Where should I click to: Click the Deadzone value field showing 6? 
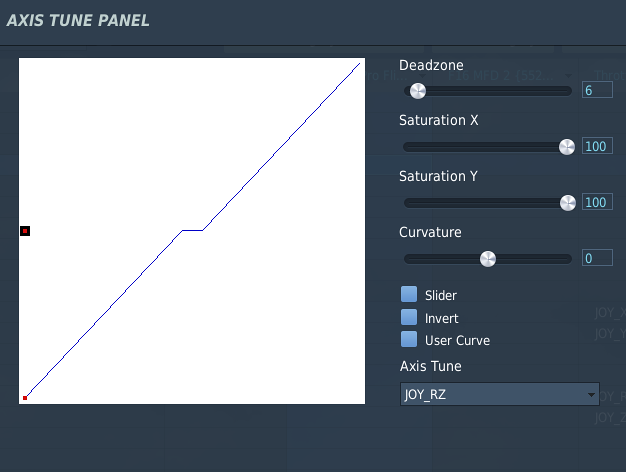coord(597,90)
